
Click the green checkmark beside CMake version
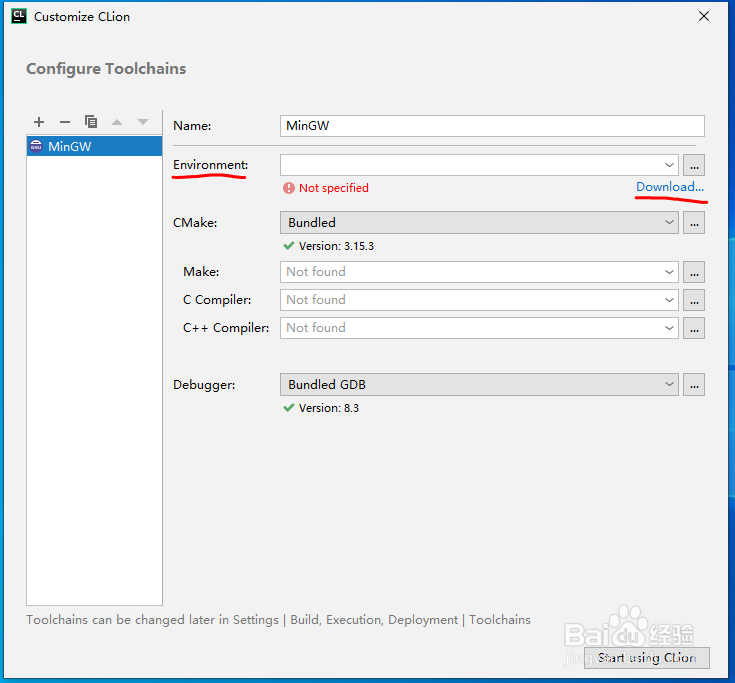pyautogui.click(x=289, y=246)
